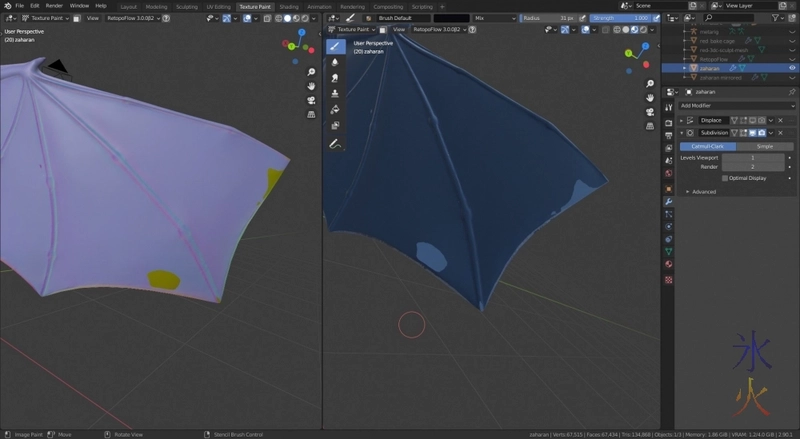The height and width of the screenshot is (439, 800).
Task: Enable the Optimal Display checkbox
Action: click(725, 178)
